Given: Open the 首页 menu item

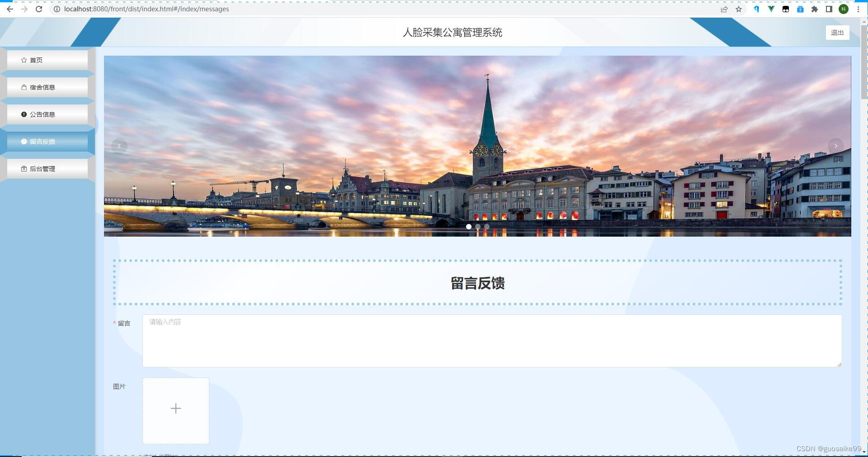Looking at the screenshot, I should [x=47, y=60].
